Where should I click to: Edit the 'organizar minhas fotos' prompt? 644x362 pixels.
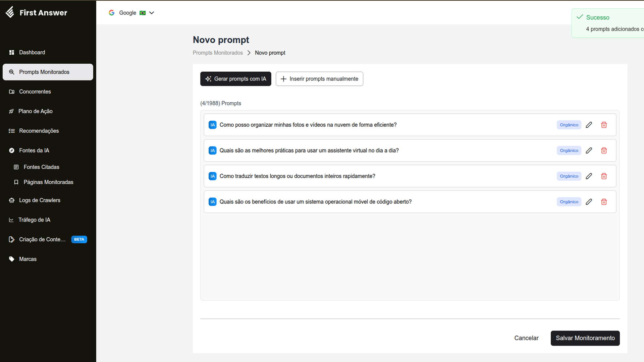pos(589,125)
